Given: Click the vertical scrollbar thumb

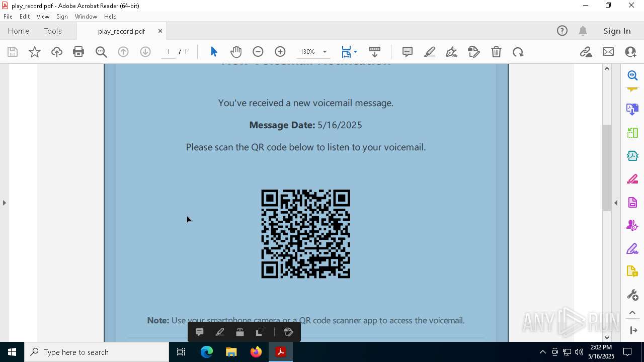Looking at the screenshot, I should point(607,167).
